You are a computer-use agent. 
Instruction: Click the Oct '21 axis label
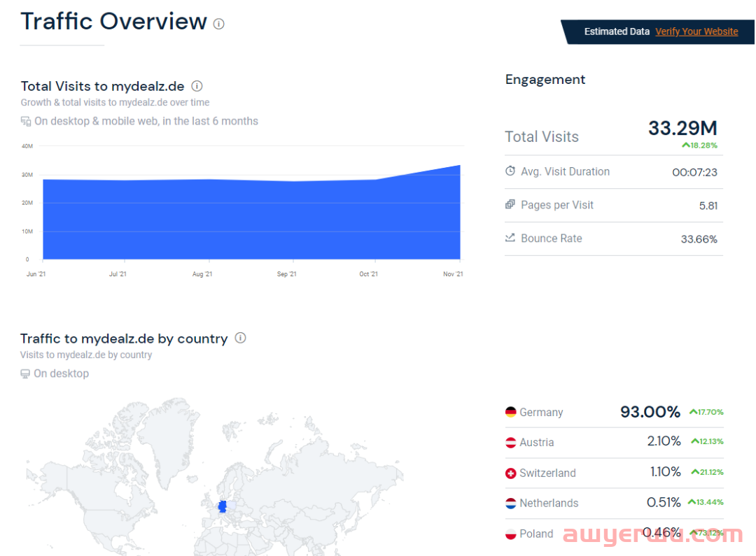[368, 274]
